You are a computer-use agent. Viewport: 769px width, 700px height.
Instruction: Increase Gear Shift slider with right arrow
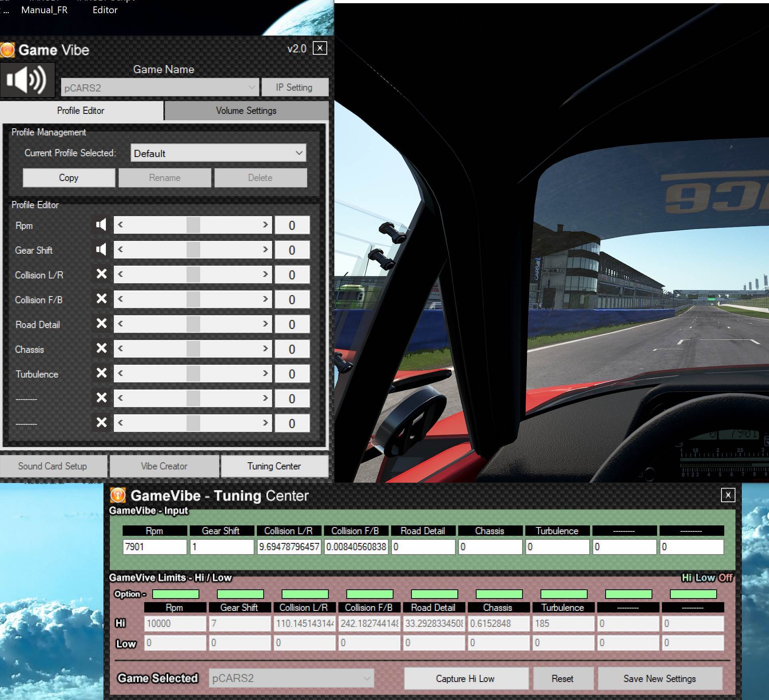click(x=265, y=250)
